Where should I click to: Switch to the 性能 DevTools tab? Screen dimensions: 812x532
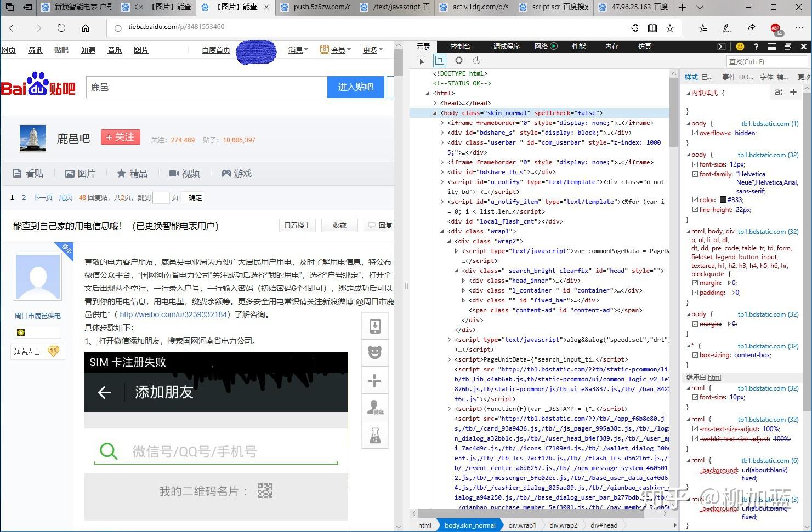click(x=578, y=47)
